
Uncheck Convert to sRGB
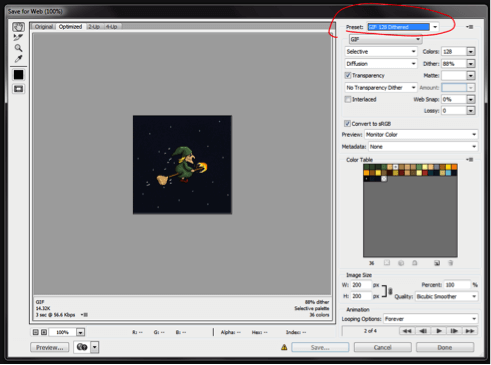(x=347, y=124)
